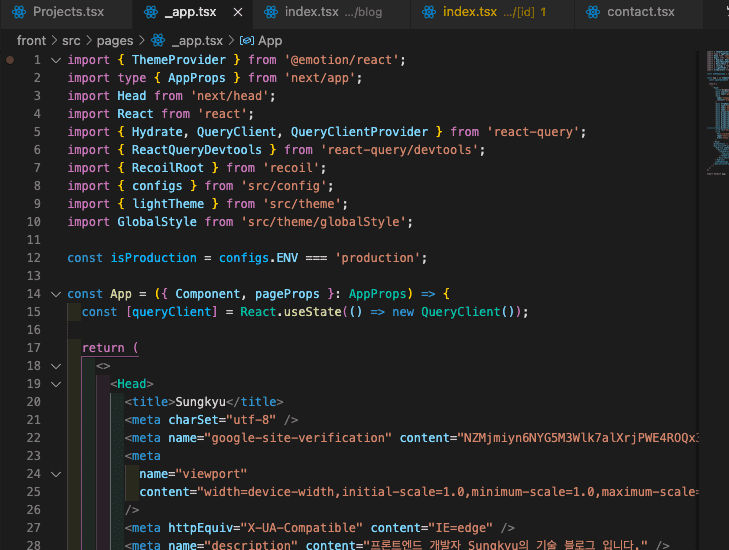Collapse the viewport meta fold at line 24

pyautogui.click(x=56, y=474)
